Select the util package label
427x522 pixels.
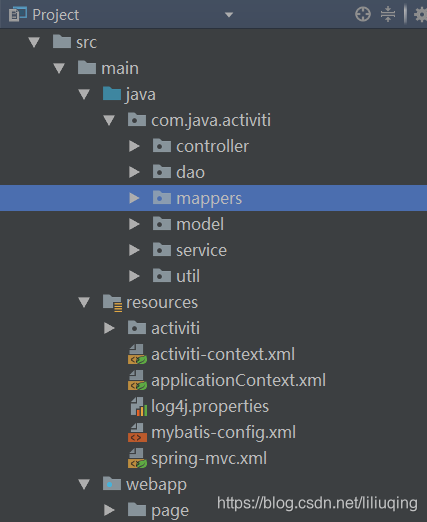[x=188, y=277]
